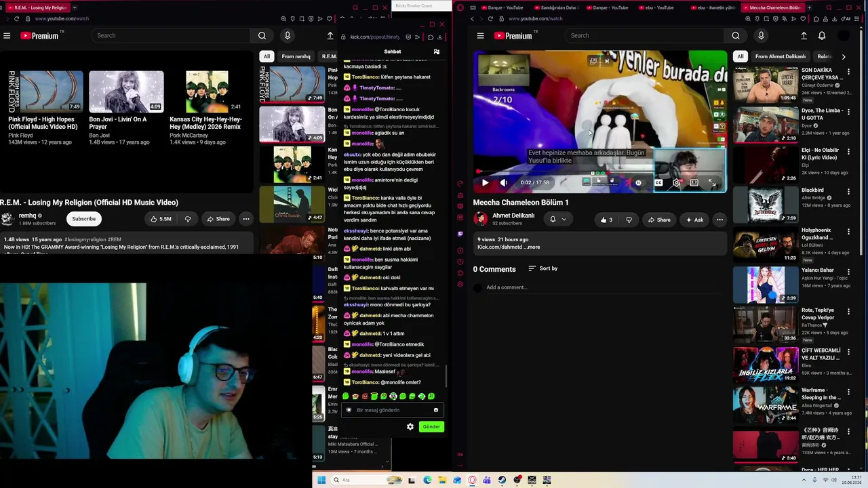Subscribe to the remhq channel

pos(84,219)
